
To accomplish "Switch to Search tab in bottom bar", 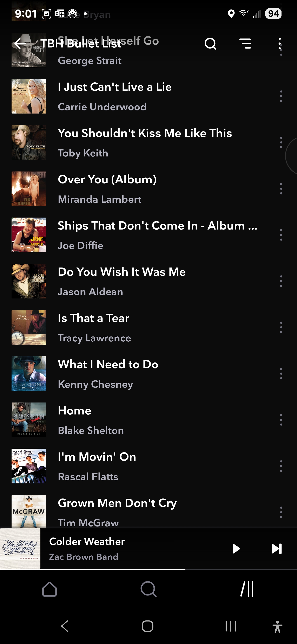I will point(148,589).
